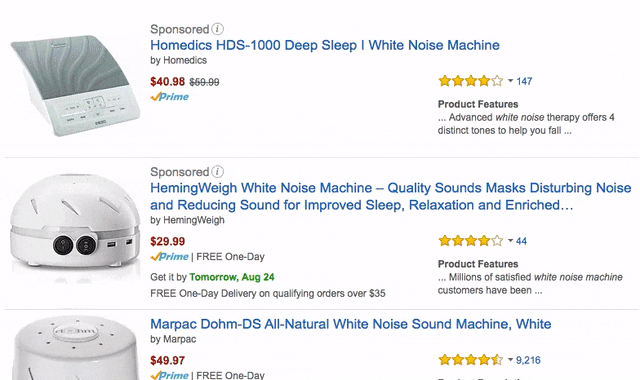The height and width of the screenshot is (380, 640).
Task: Click the Prime logo under the $49.97 price
Action: 169,375
